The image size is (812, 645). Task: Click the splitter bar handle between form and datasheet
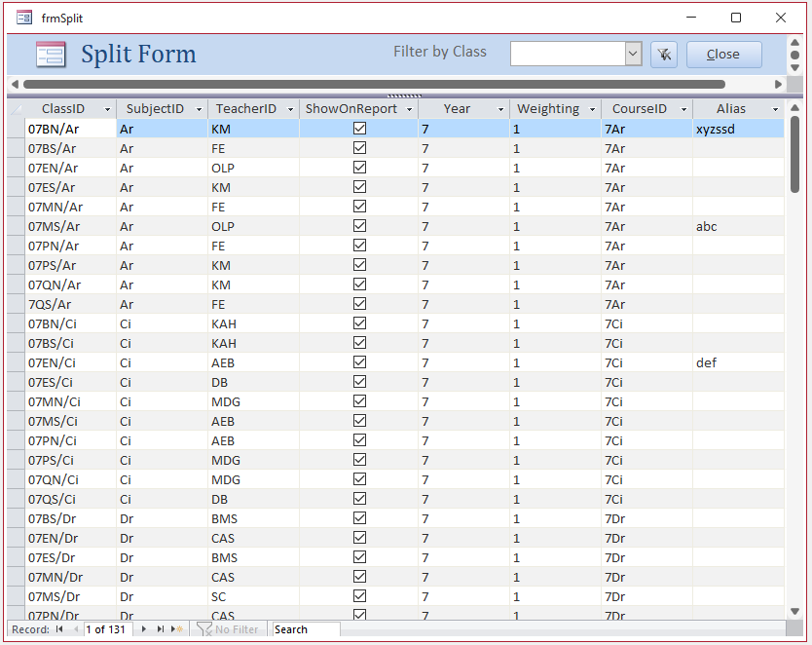click(x=404, y=95)
